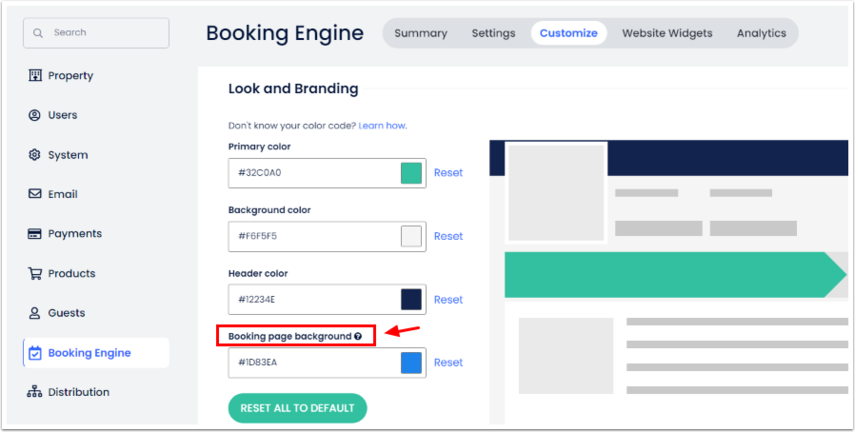
Task: Click the Users person icon
Action: tap(35, 115)
